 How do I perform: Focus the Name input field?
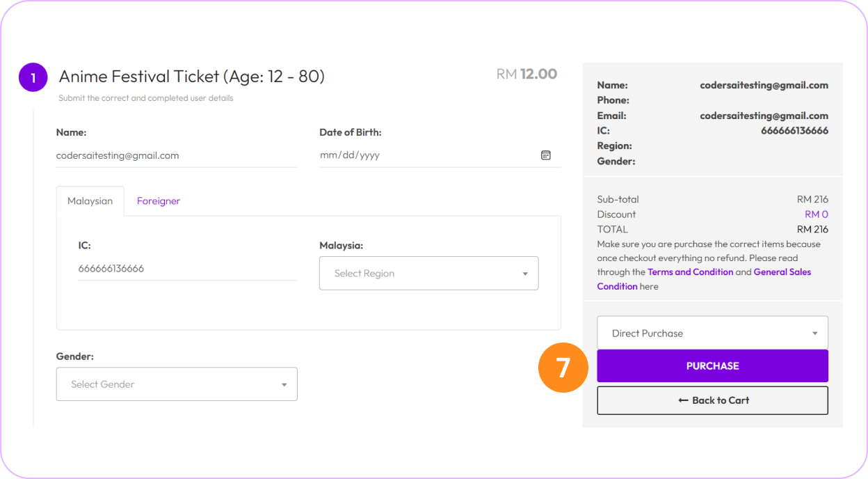tap(177, 156)
